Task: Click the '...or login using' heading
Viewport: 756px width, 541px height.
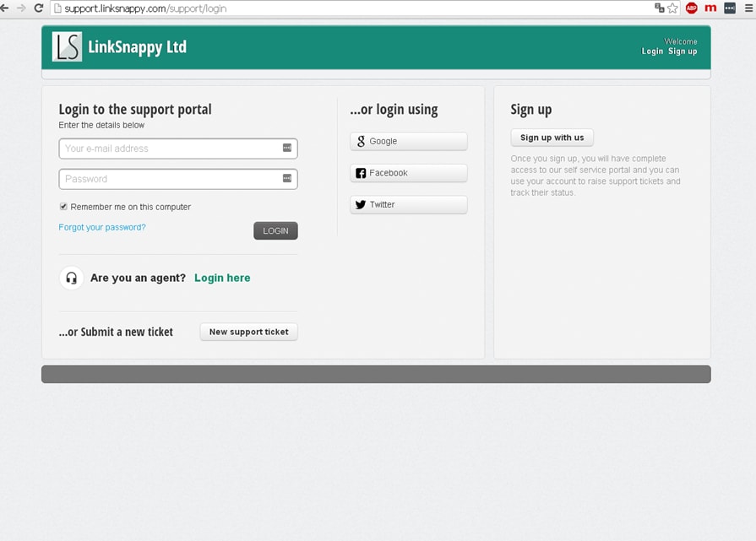Action: pos(394,110)
